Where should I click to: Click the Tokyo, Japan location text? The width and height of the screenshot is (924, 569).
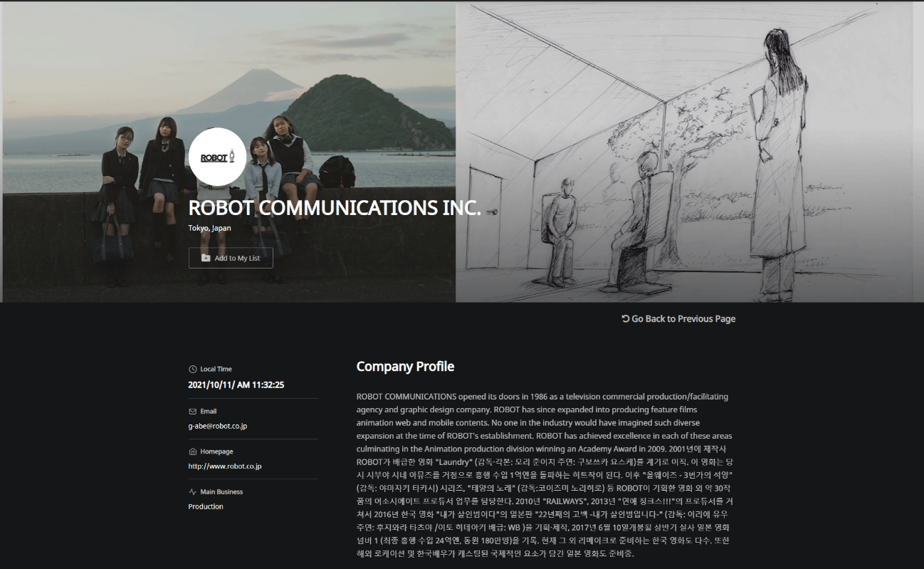click(210, 228)
